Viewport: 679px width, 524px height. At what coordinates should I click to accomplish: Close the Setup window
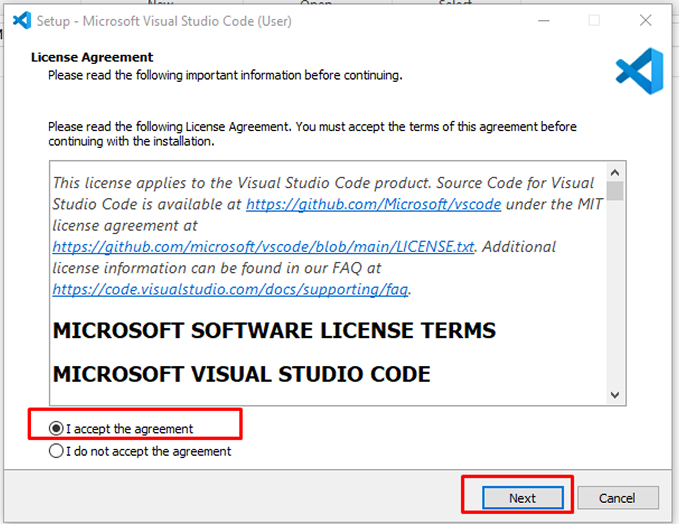(645, 20)
